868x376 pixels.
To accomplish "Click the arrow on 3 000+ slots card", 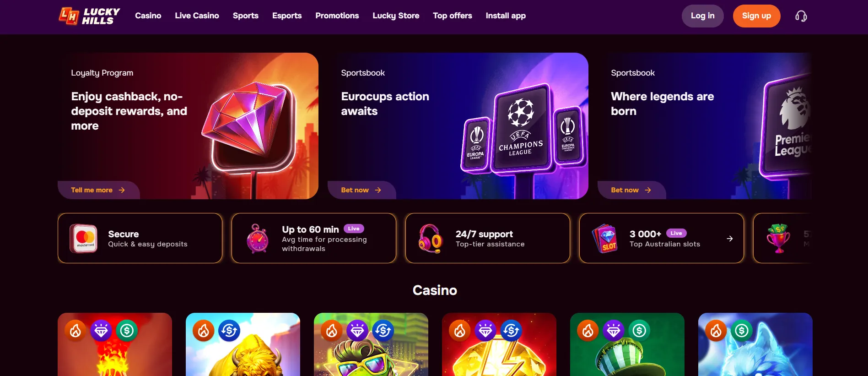I will (730, 239).
